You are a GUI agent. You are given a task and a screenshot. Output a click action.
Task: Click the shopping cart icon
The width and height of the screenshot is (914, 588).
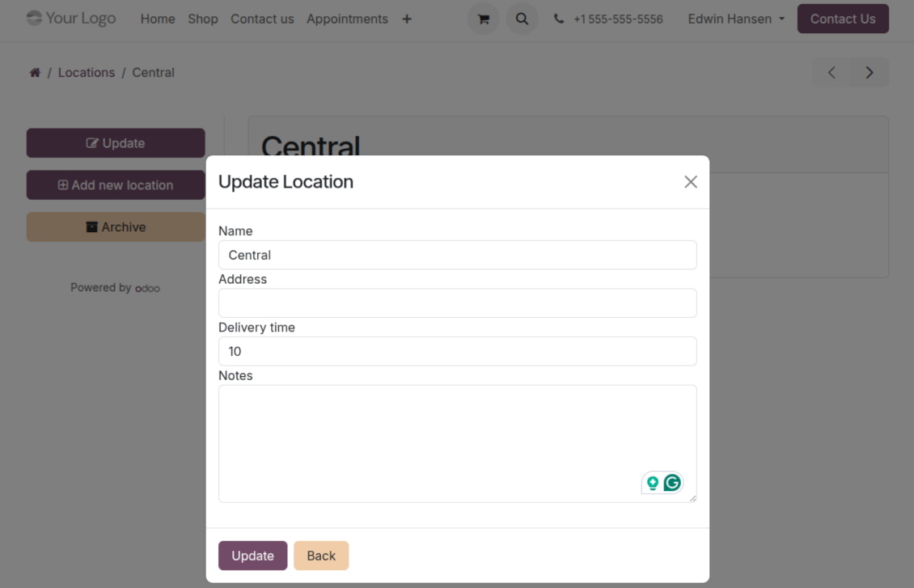pos(484,19)
